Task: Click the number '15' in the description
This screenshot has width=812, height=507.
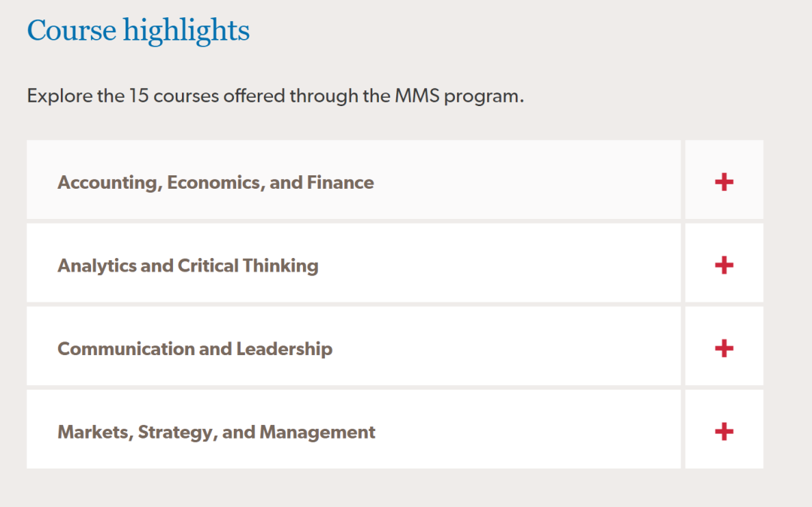Action: point(138,96)
